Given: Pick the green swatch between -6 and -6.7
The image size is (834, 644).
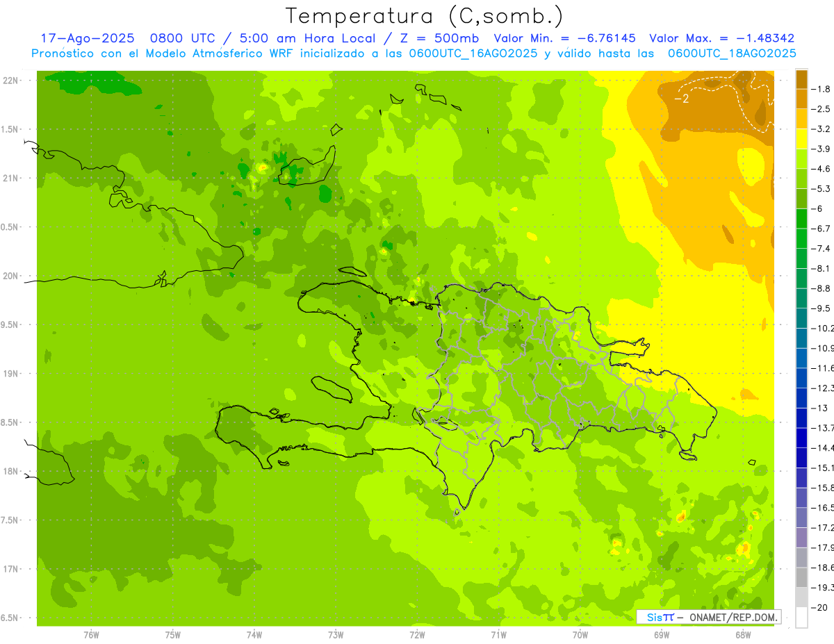Looking at the screenshot, I should (x=801, y=219).
